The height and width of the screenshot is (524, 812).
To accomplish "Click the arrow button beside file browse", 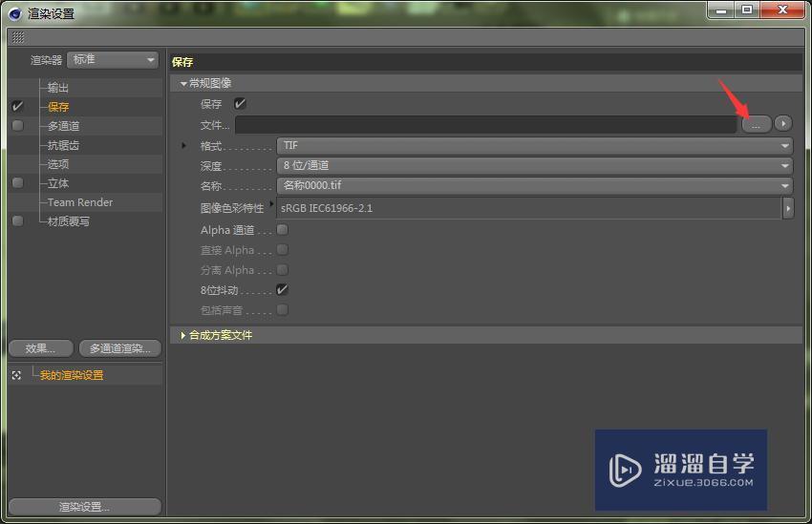I will (x=783, y=124).
